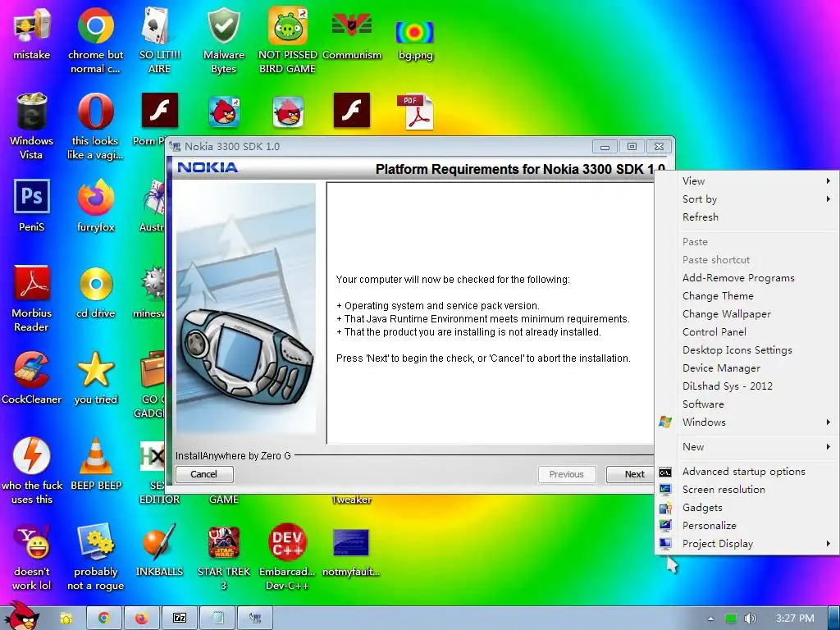Show hidden system tray icons arrow

tap(710, 619)
